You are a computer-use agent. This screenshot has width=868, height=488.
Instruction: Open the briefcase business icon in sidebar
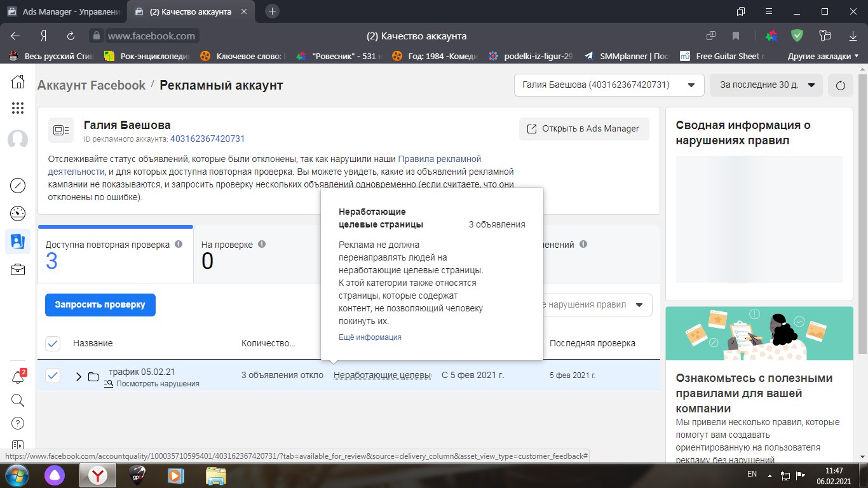tap(18, 270)
